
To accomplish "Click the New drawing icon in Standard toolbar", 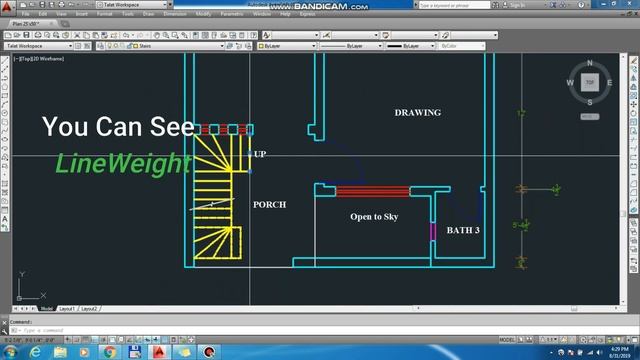I will (x=8, y=36).
